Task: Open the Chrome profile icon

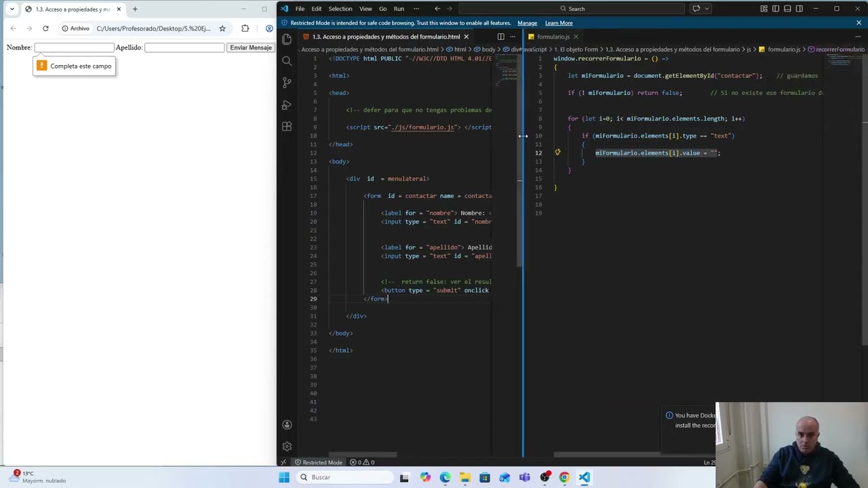Action: pos(269,28)
